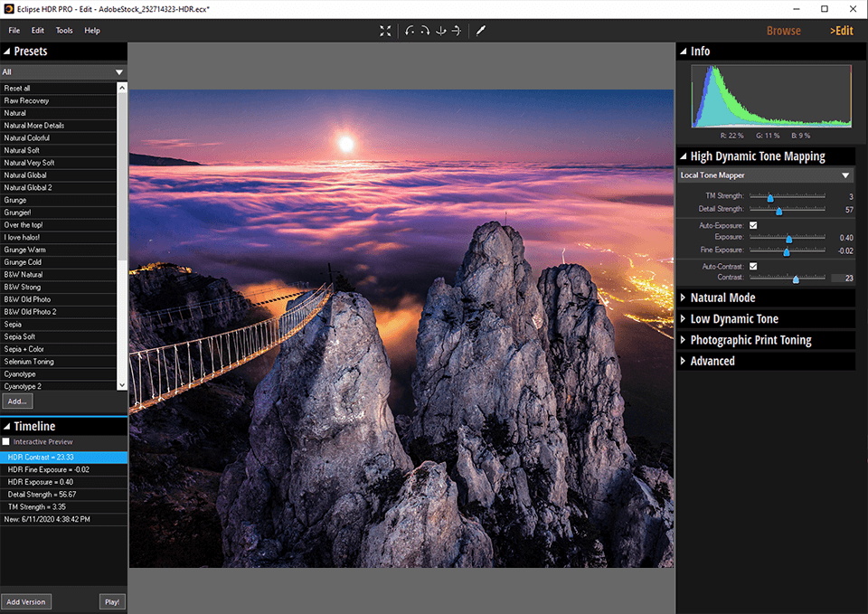The width and height of the screenshot is (868, 614).
Task: Open the Tools menu
Action: click(63, 30)
